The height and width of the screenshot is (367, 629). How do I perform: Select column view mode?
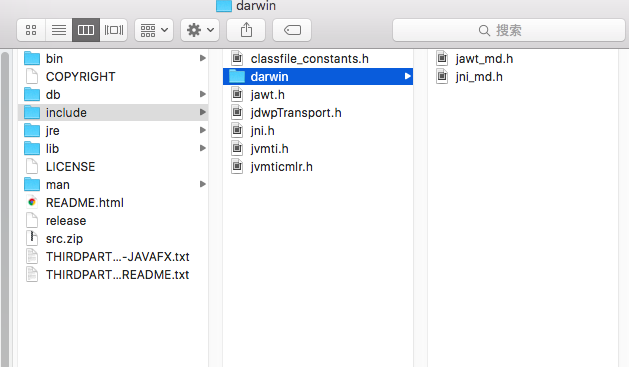tap(86, 30)
